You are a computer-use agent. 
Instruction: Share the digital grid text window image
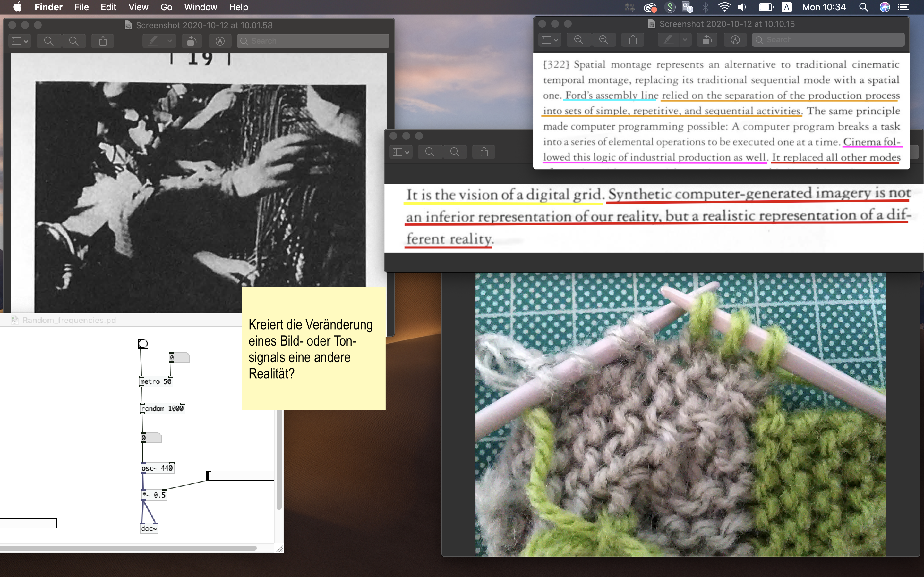pyautogui.click(x=484, y=152)
